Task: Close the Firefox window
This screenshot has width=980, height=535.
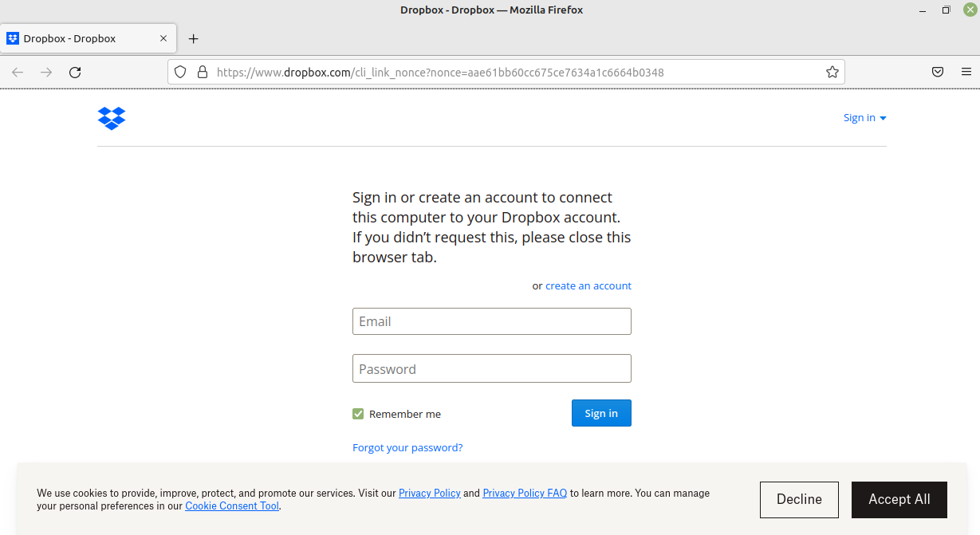Action: click(969, 10)
